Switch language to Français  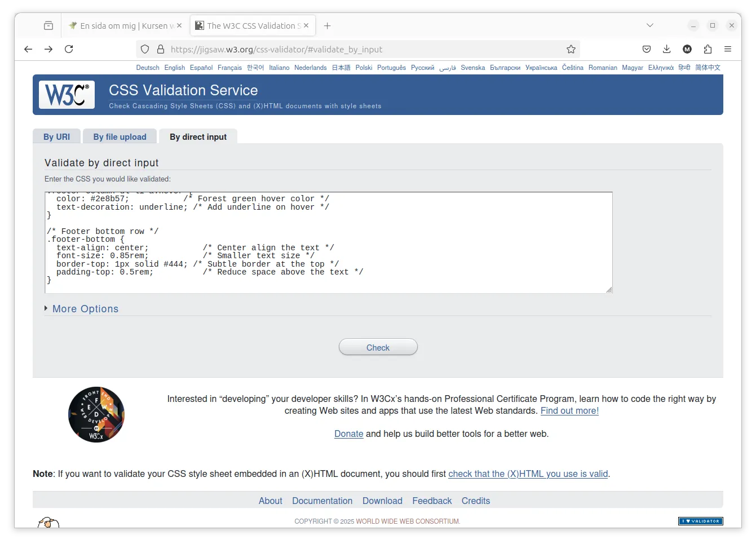229,68
